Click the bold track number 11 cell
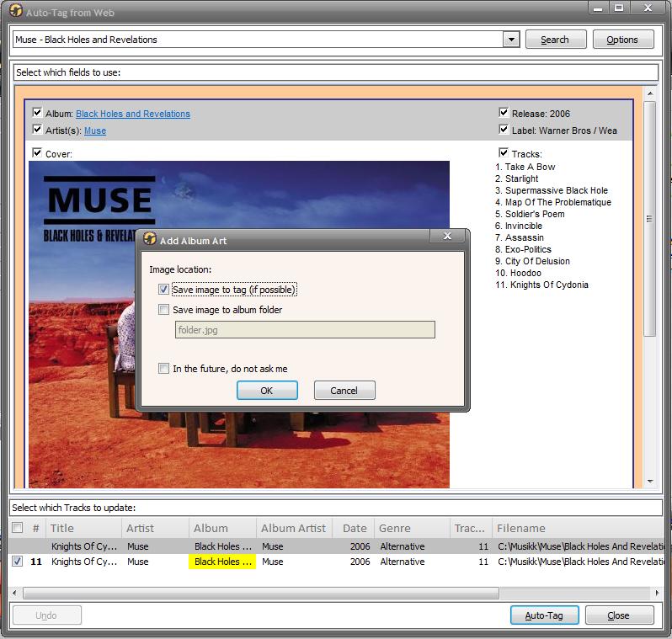672x639 pixels. point(36,562)
